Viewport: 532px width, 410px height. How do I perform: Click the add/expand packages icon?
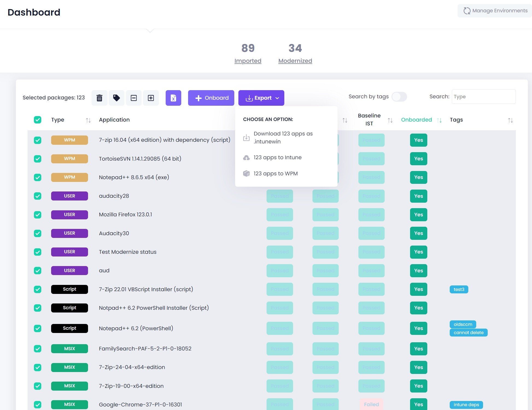coord(151,98)
